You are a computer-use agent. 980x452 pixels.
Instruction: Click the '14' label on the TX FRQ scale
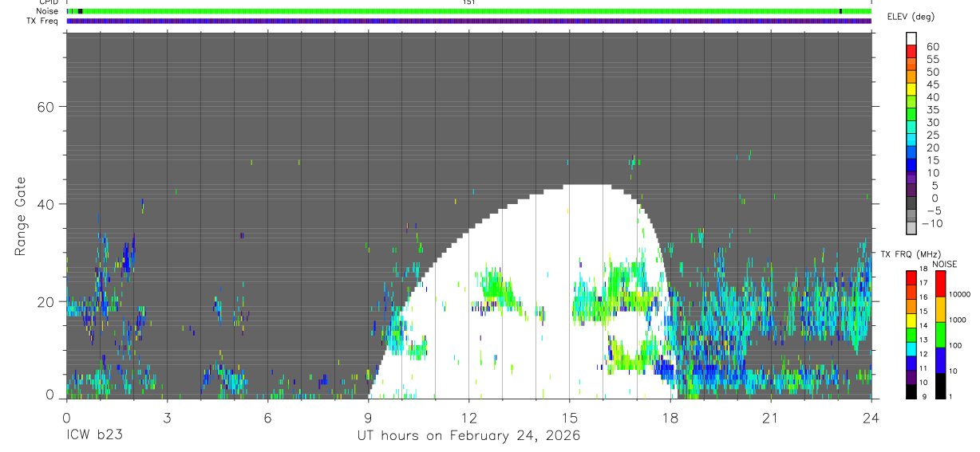click(923, 325)
